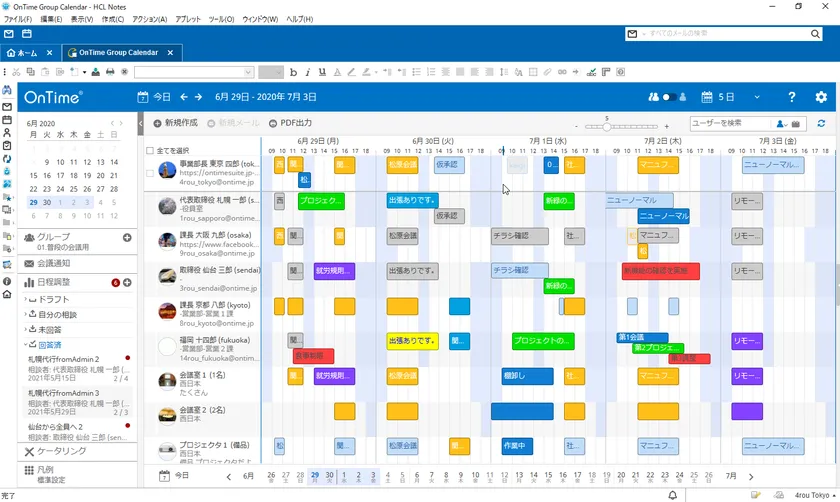Viewport: 840px width, 502px height.
Task: Click the calendar icon in the top blue bar
Action: [26, 34]
